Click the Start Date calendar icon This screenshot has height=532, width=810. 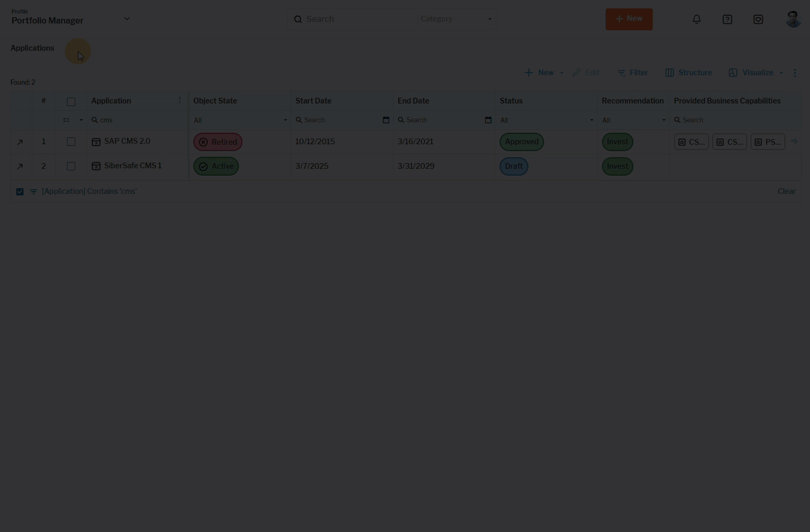coord(386,120)
